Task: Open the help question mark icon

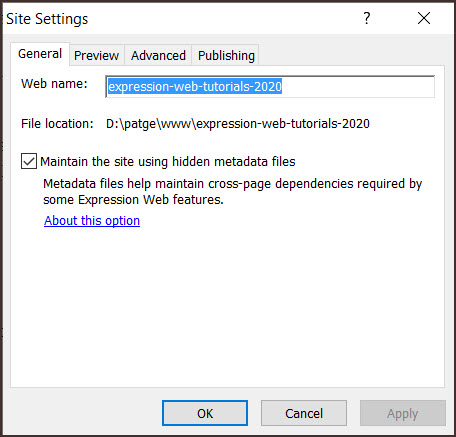Action: click(x=367, y=18)
